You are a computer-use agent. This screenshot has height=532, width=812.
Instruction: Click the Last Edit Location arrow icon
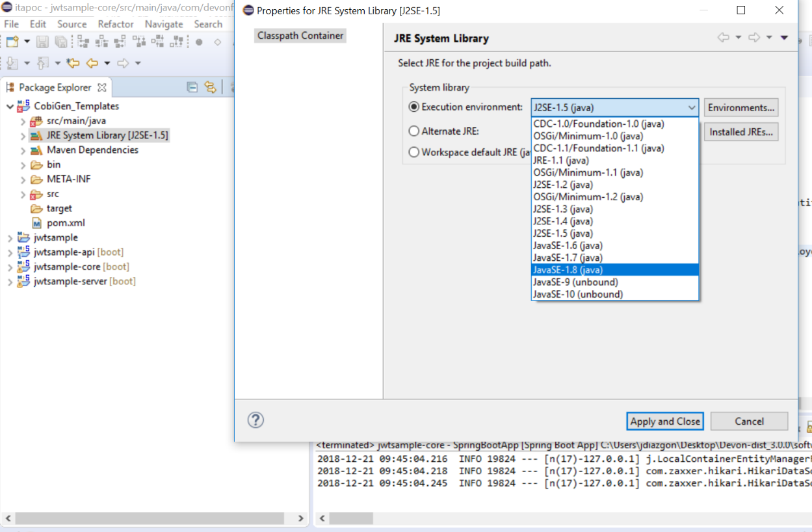(x=73, y=63)
